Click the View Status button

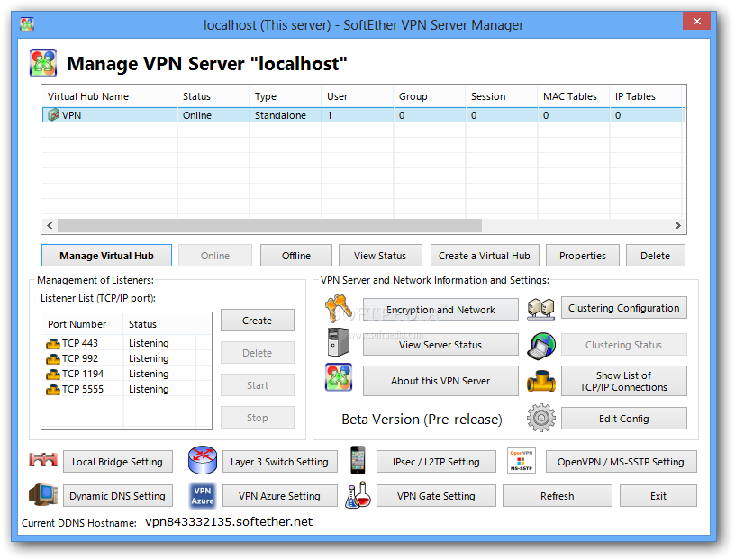[x=380, y=256]
